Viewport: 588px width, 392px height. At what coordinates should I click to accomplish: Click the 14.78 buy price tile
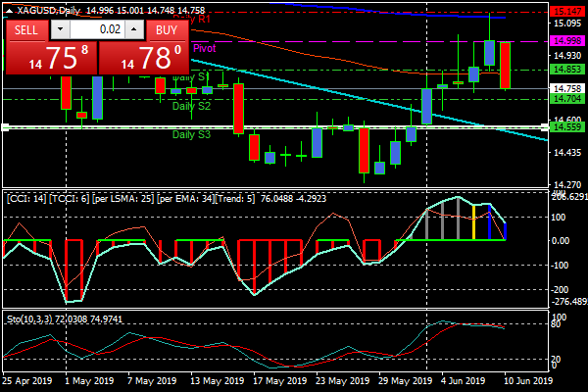pyautogui.click(x=144, y=60)
